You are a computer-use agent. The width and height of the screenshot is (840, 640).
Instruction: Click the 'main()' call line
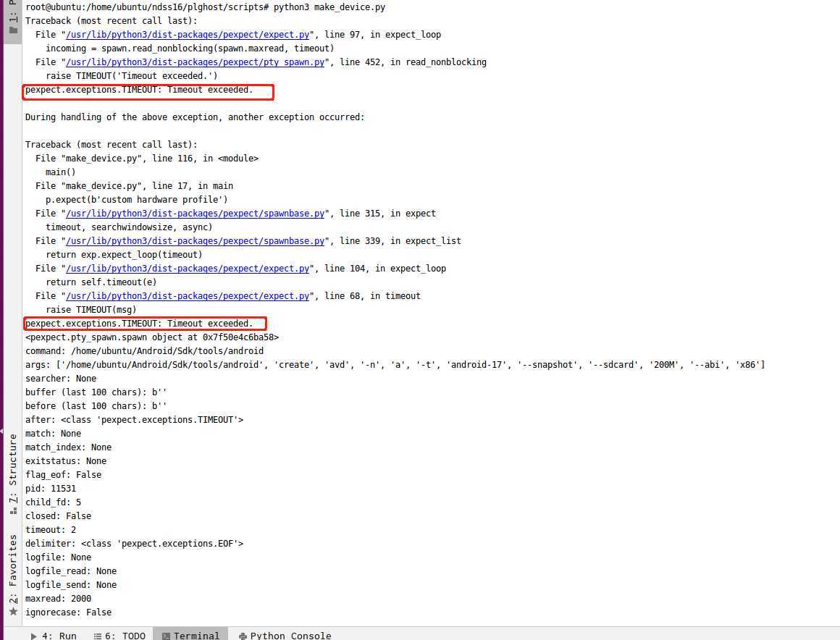[x=61, y=172]
